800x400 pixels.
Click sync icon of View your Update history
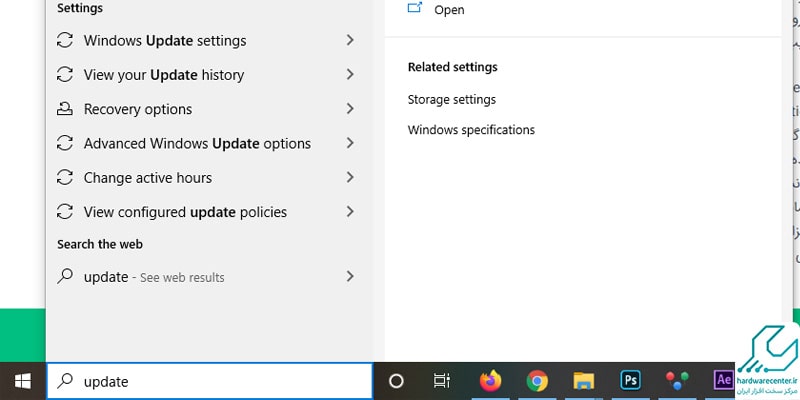(x=65, y=74)
